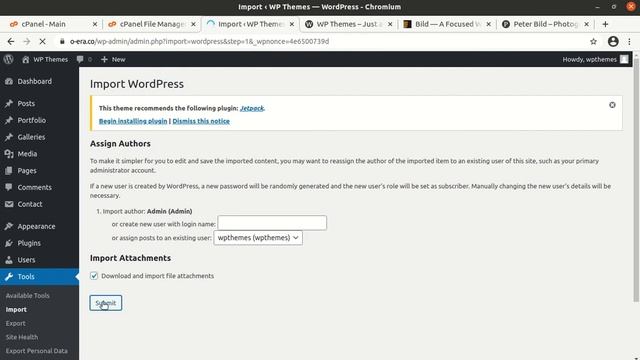The height and width of the screenshot is (360, 640).
Task: Click the Media icon in sidebar
Action: pyautogui.click(x=9, y=153)
